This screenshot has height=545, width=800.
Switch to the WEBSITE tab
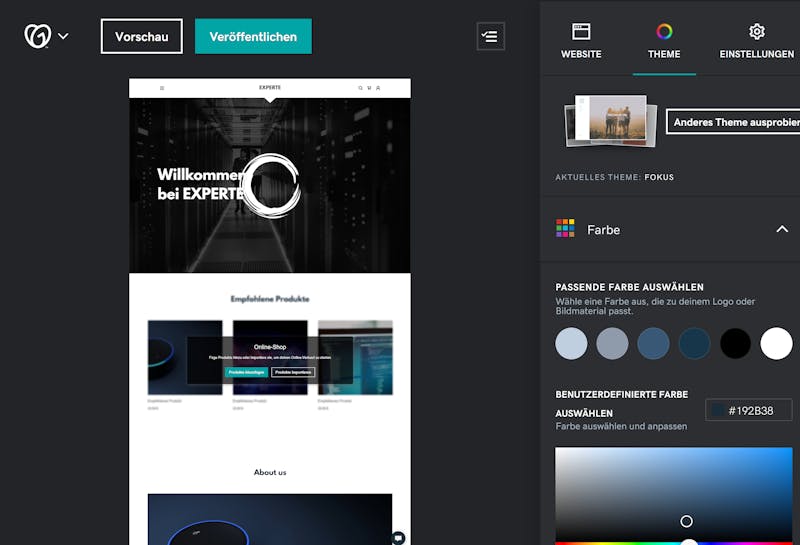coord(581,41)
